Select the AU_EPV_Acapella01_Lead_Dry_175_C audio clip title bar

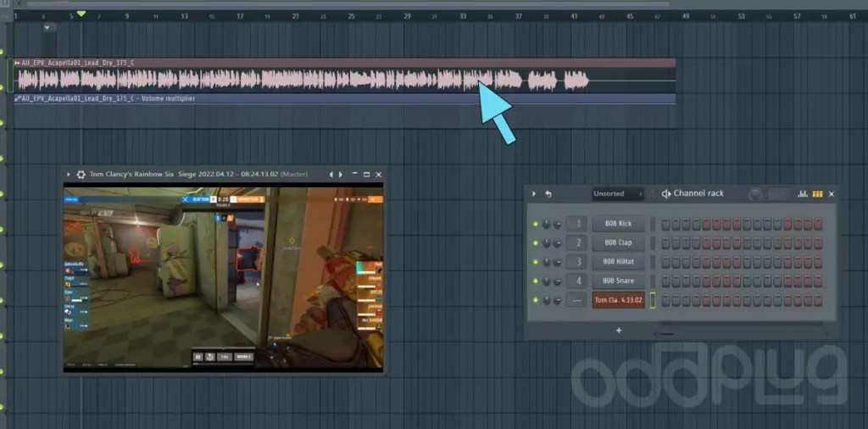click(x=344, y=63)
